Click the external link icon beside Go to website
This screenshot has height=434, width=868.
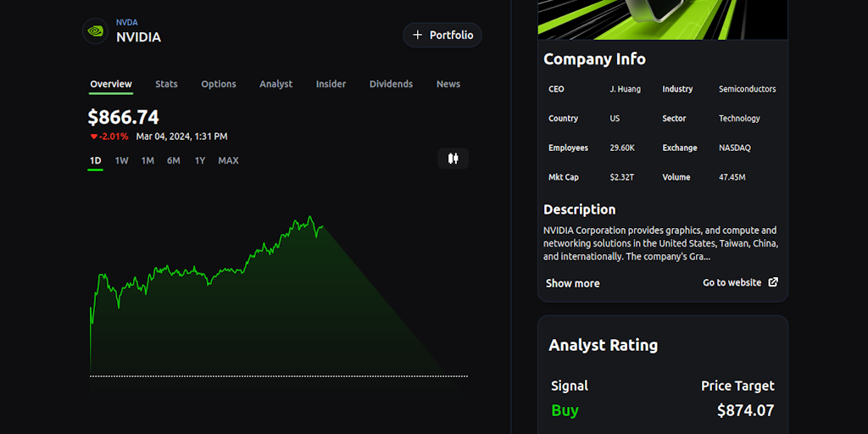tap(773, 282)
